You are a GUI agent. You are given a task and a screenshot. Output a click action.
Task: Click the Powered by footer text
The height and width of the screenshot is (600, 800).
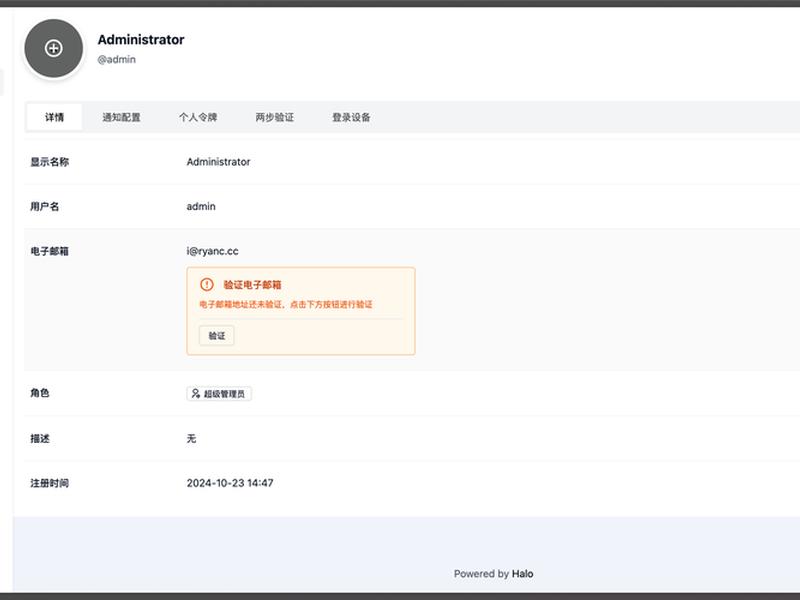(481, 573)
